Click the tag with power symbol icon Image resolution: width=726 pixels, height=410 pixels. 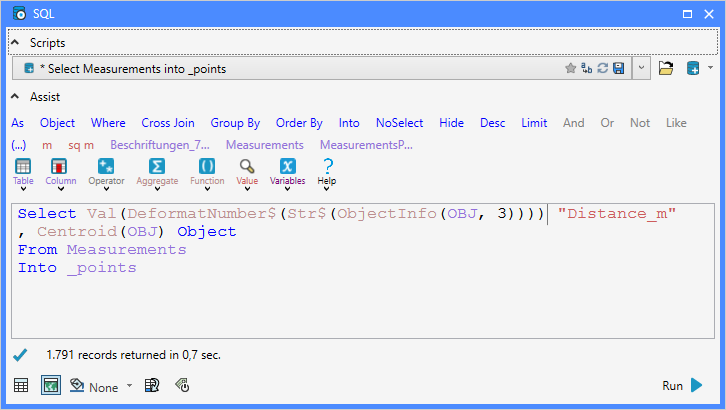click(182, 385)
